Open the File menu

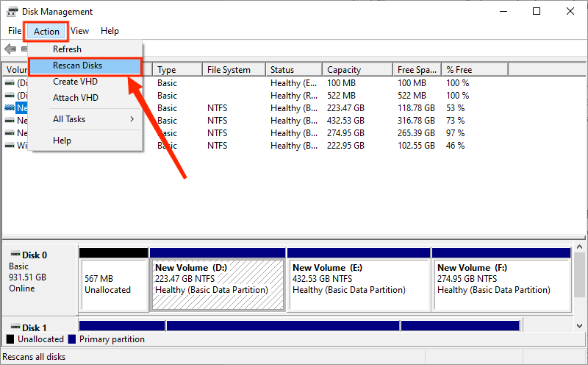point(15,31)
